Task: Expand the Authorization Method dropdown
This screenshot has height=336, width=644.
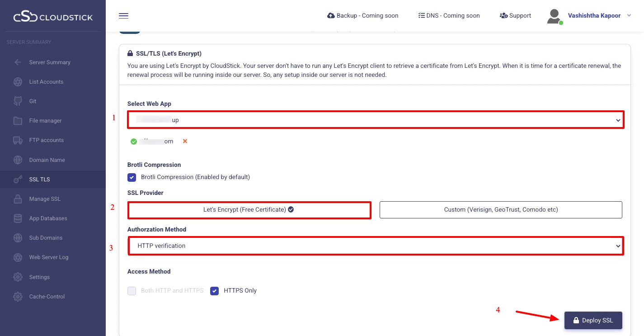Action: tap(375, 246)
